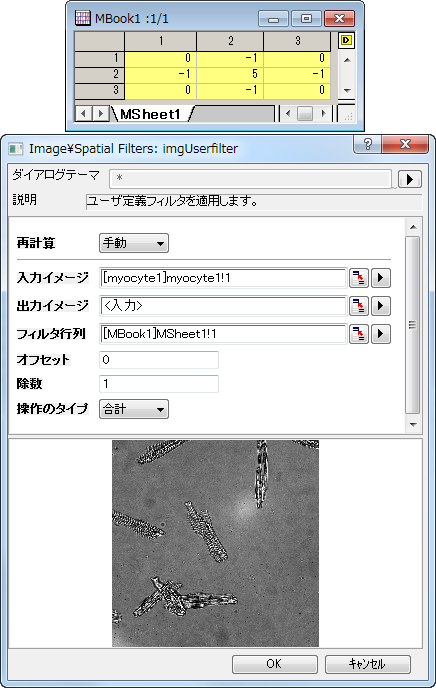Click the dialog's vertical scrollbar thumb
This screenshot has width=436, height=688.
tap(412, 325)
